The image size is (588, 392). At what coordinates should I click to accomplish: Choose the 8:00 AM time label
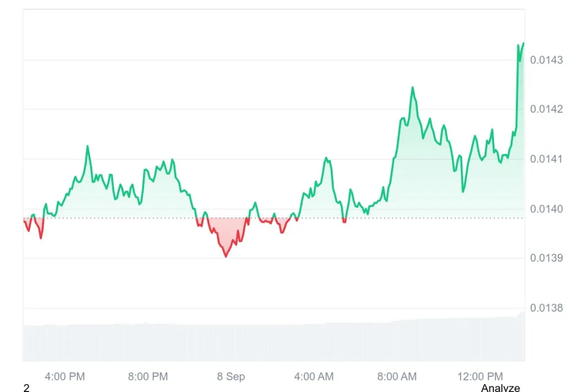point(397,377)
